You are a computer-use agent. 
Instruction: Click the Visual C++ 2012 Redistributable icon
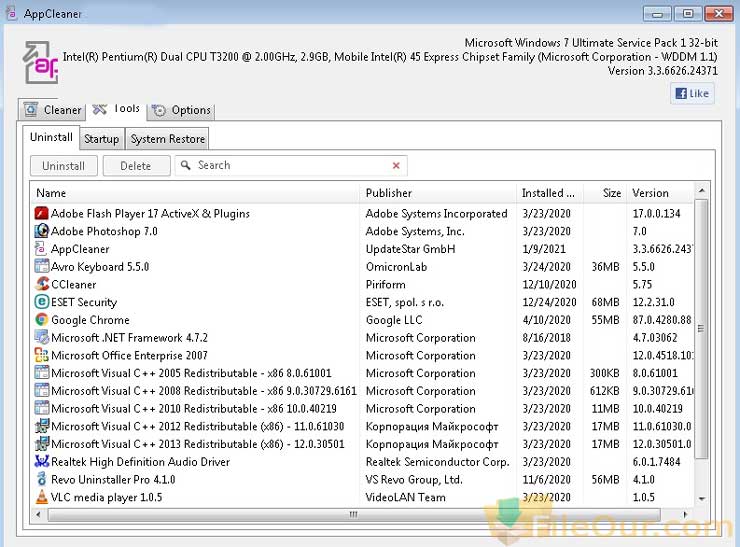[x=42, y=426]
